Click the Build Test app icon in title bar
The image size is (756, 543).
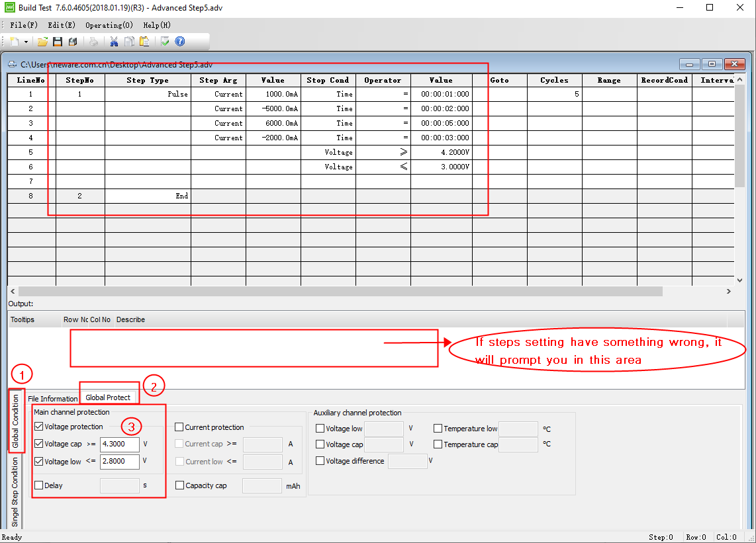tap(10, 8)
